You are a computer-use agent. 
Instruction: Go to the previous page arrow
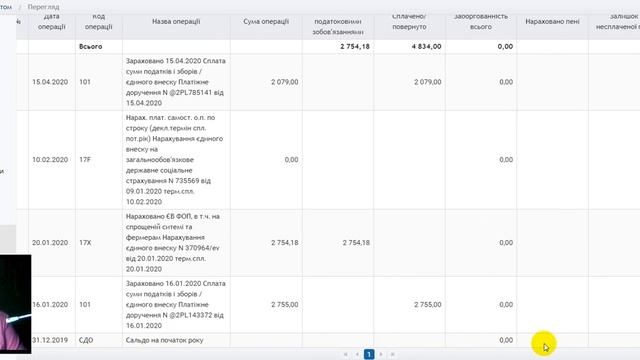(x=357, y=354)
